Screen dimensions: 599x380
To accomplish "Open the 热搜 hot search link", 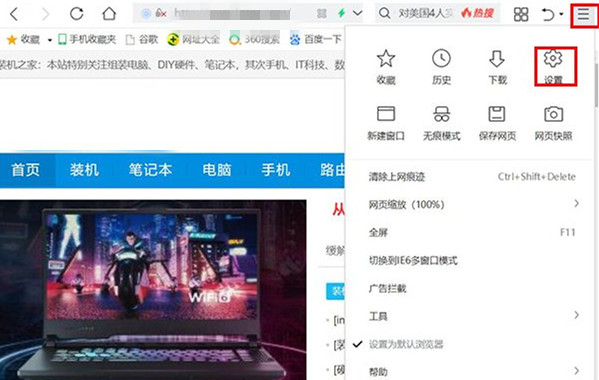I will point(477,14).
